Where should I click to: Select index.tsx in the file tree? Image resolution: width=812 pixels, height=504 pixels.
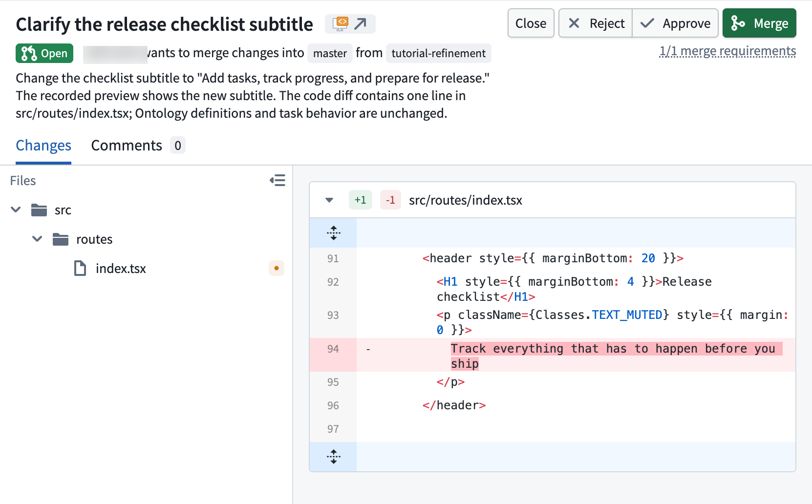[121, 268]
